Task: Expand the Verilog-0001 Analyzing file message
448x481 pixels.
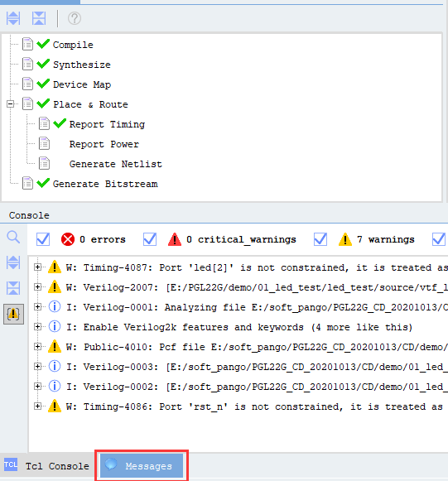Action: click(x=38, y=307)
